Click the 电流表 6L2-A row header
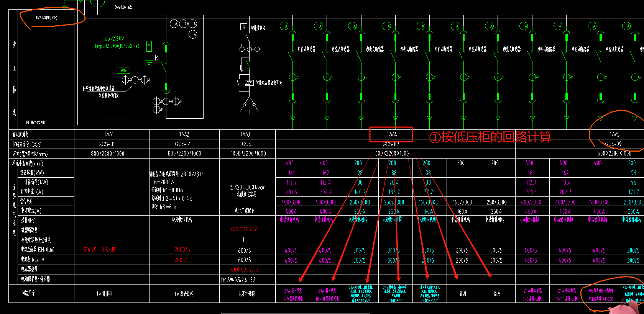The height and width of the screenshot is (314, 644). pos(33,260)
